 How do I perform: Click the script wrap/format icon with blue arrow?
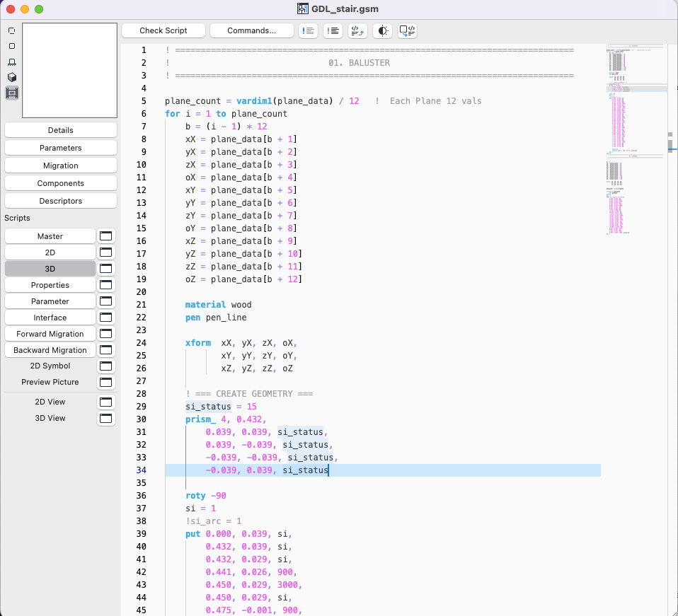tap(358, 30)
